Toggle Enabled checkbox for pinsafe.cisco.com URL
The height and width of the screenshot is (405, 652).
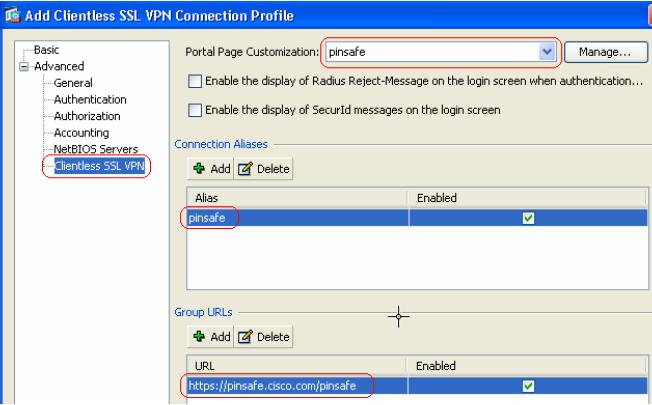528,386
